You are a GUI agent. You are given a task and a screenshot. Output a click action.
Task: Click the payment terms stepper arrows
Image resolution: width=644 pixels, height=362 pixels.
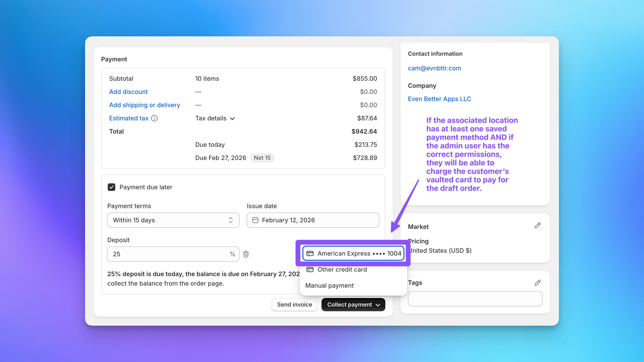[x=231, y=220]
